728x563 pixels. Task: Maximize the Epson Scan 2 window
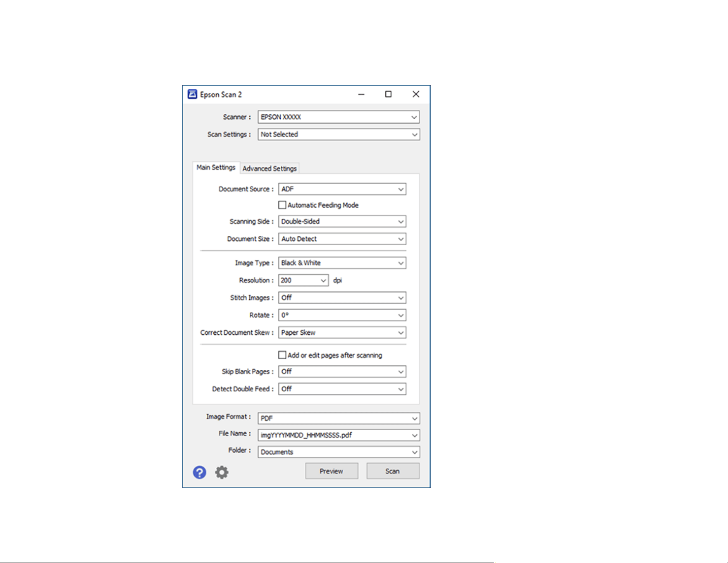point(388,94)
